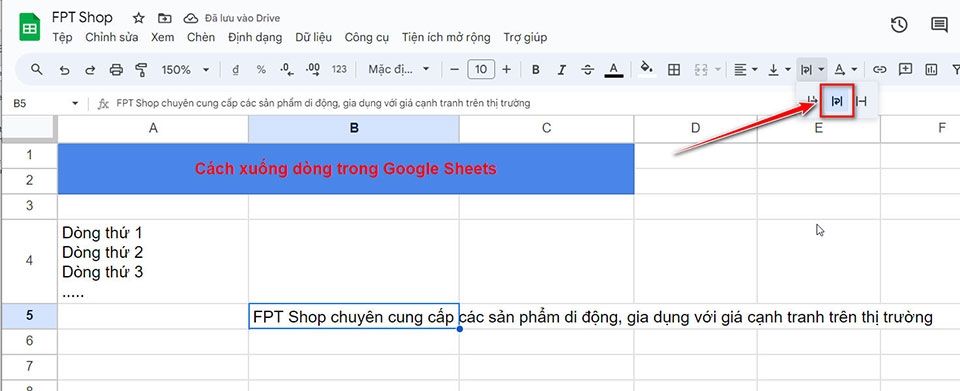
Task: Open the vertical align dropdown
Action: click(x=779, y=70)
